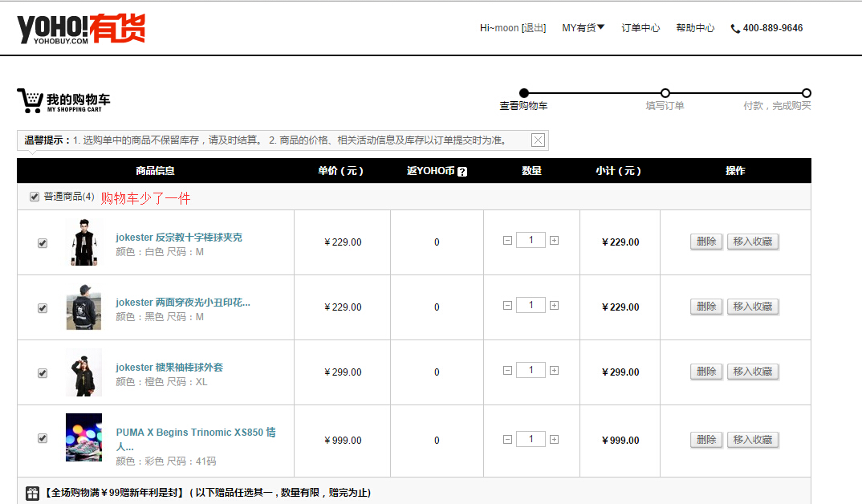Click the ¥299.00 subtotal for 糖果袖棒球外套

620,372
